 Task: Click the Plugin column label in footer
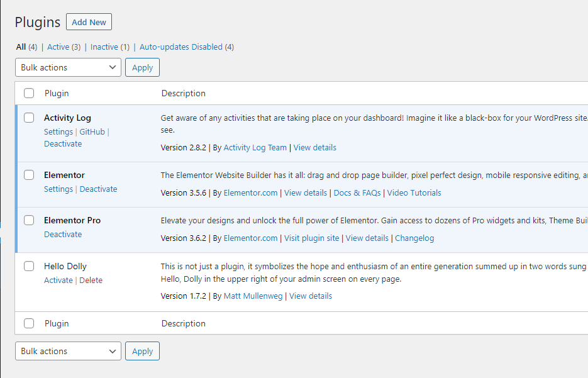tap(57, 324)
